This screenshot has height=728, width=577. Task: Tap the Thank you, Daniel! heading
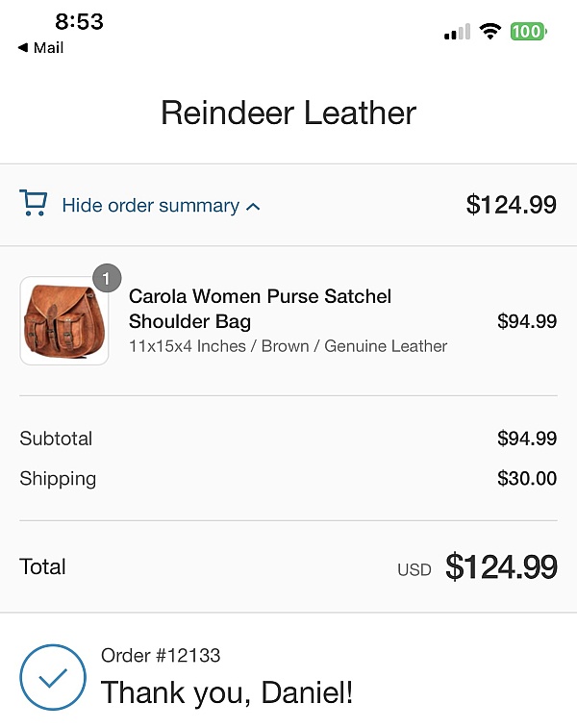tap(227, 692)
